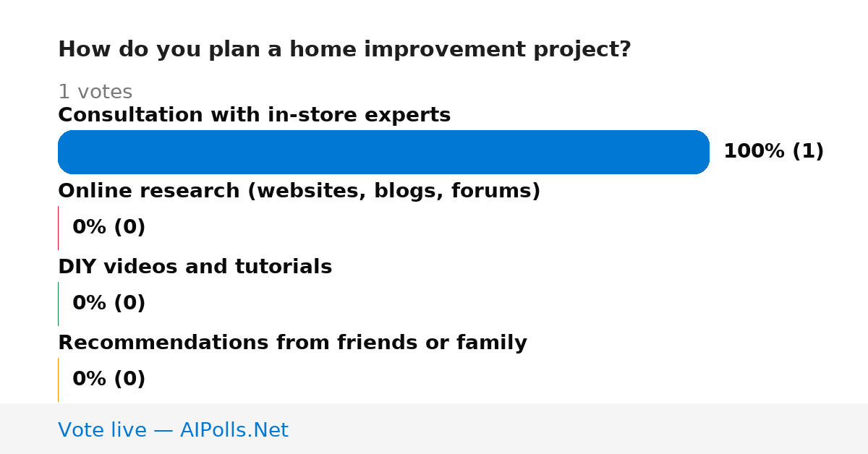The width and height of the screenshot is (868, 454).
Task: Click the green DIY videos bar marker
Action: [58, 304]
